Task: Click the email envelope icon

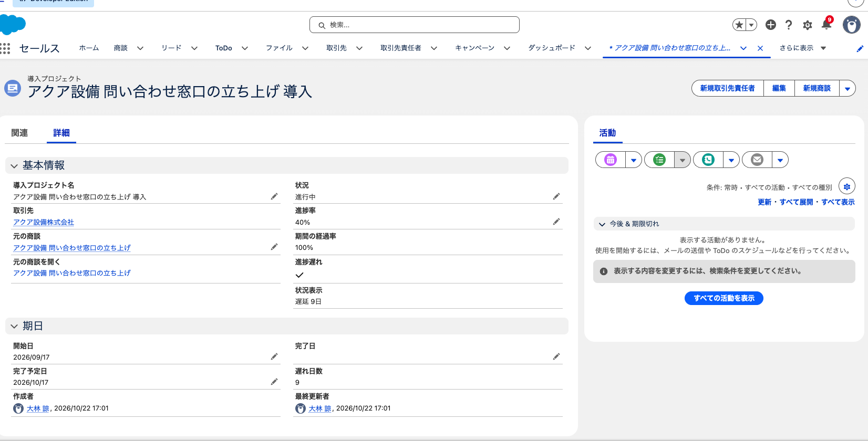Action: (757, 160)
